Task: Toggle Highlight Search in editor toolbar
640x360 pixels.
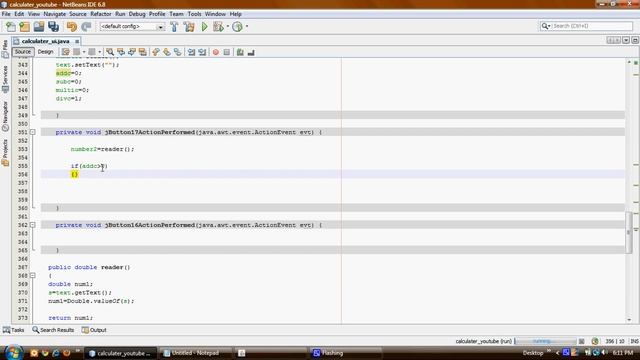Action: (x=142, y=52)
